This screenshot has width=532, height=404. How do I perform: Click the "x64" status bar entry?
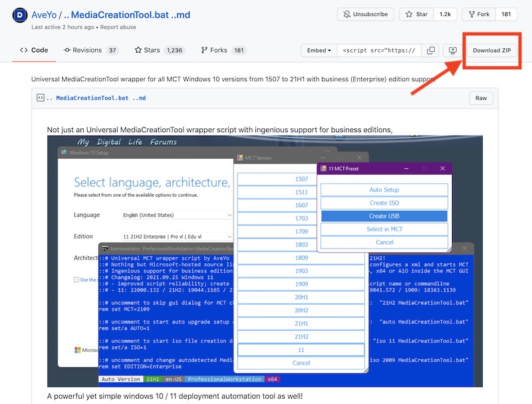point(272,379)
